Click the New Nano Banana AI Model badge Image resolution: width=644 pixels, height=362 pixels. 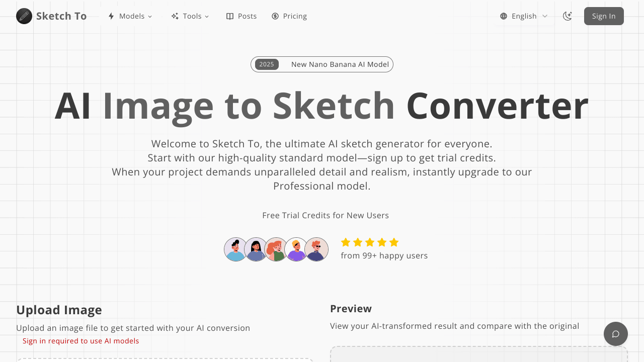click(322, 64)
